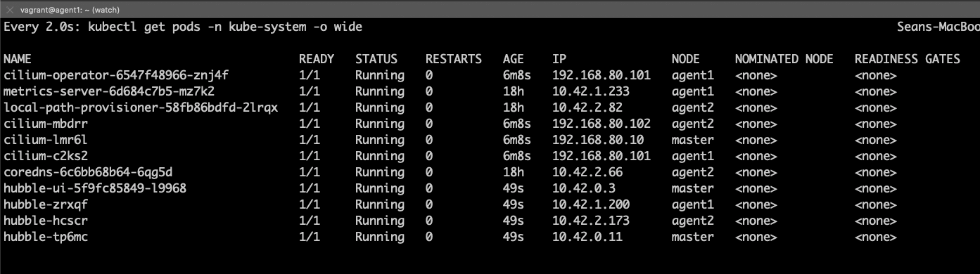The width and height of the screenshot is (980, 274).
Task: Click the READINESS GATES column header
Action: point(908,59)
